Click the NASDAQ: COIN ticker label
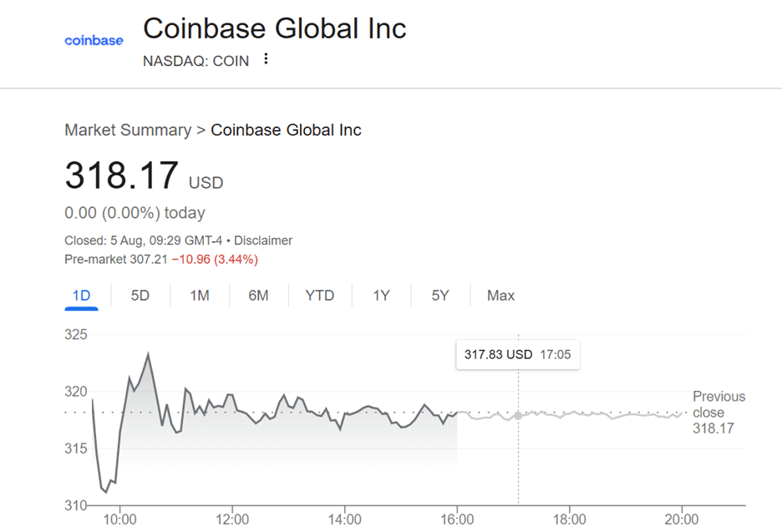Image resolution: width=782 pixels, height=532 pixels. 196,60
